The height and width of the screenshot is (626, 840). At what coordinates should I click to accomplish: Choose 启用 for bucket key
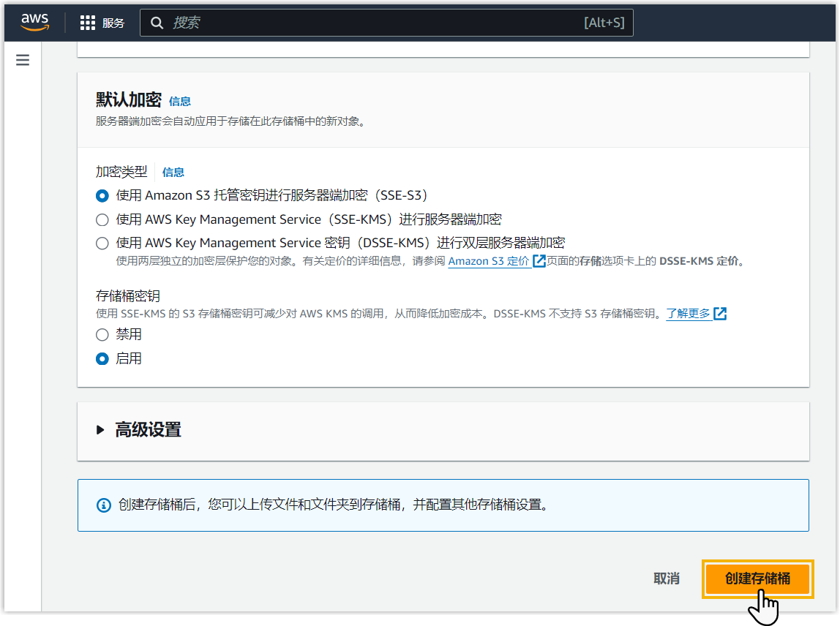pos(102,359)
